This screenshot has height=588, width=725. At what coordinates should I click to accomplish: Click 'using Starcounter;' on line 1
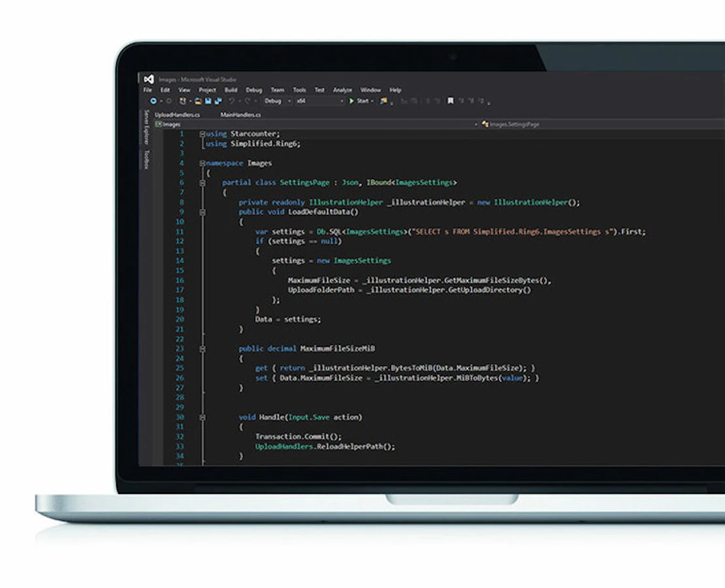tap(243, 134)
